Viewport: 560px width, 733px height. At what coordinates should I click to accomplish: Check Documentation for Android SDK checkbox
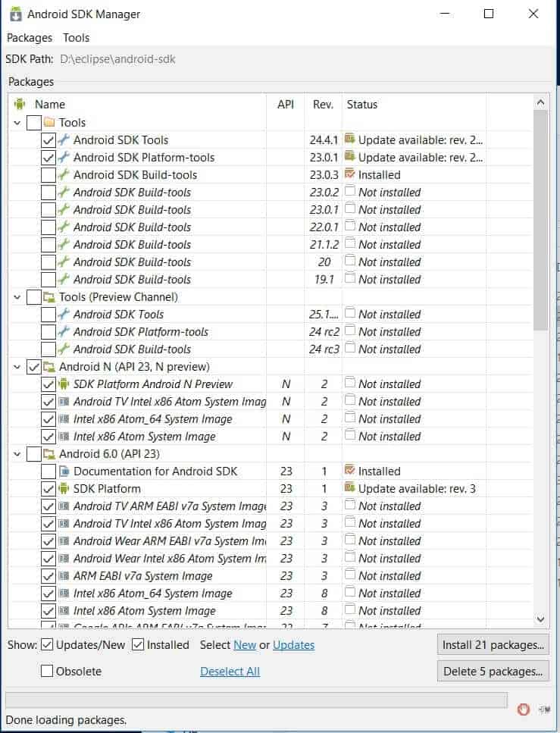pyautogui.click(x=48, y=471)
